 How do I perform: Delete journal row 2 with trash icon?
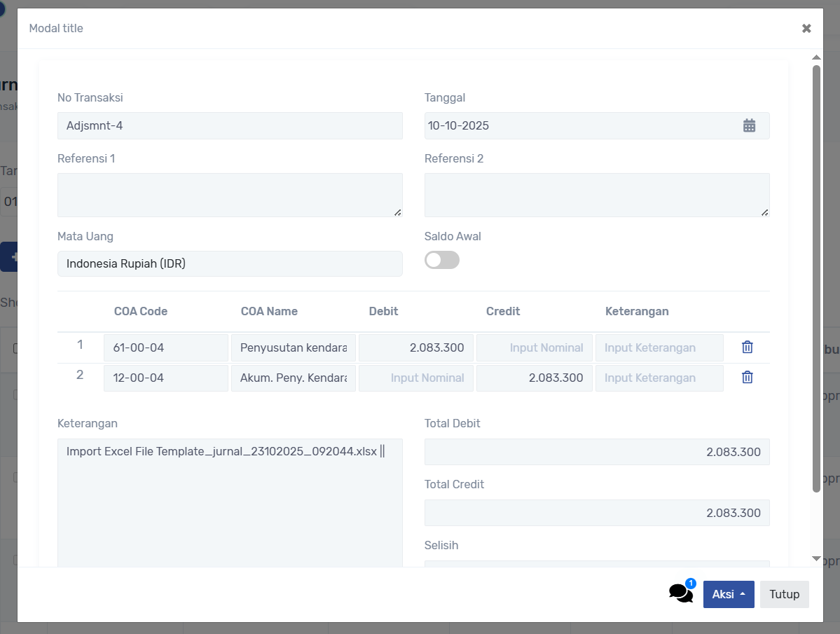(x=748, y=378)
